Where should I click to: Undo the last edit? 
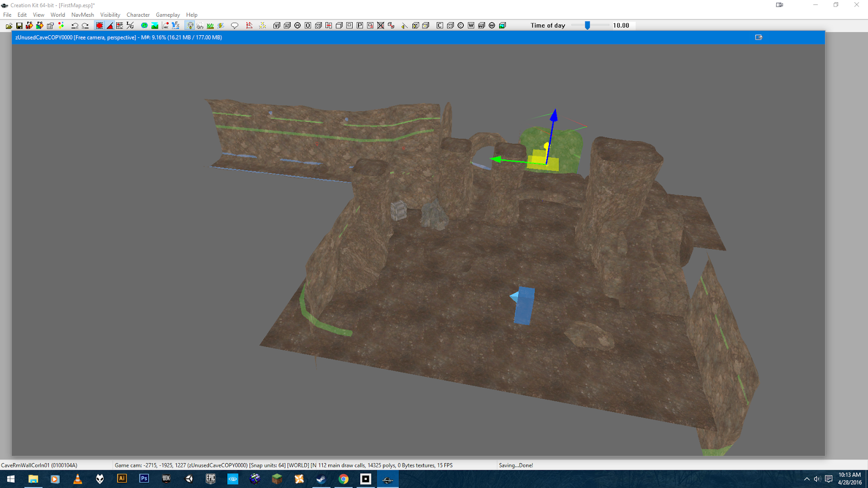pyautogui.click(x=76, y=25)
